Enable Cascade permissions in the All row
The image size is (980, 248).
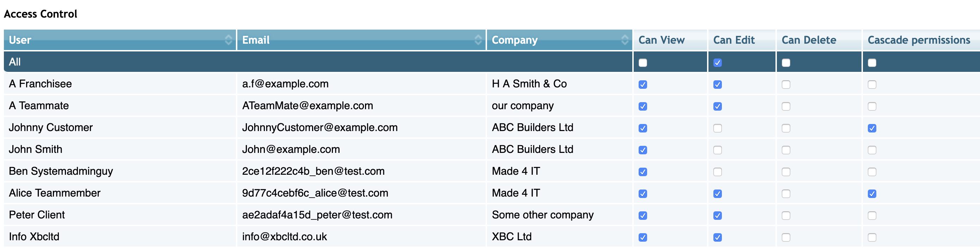(x=872, y=63)
